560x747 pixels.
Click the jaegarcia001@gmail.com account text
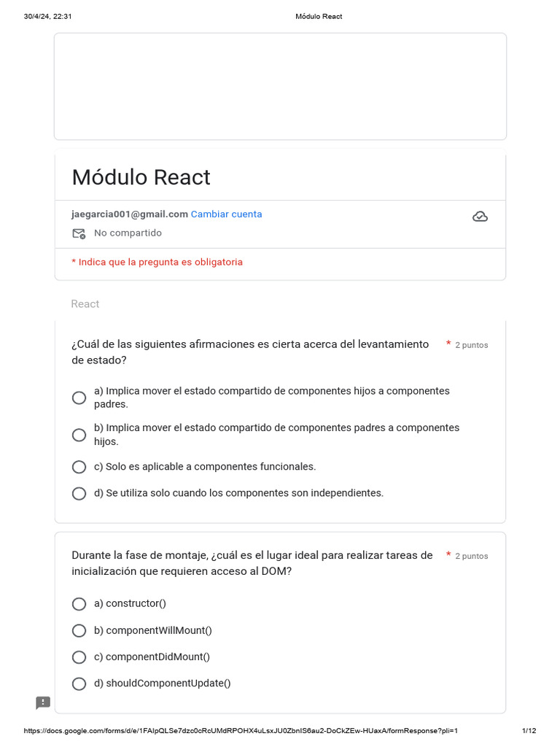tap(130, 214)
